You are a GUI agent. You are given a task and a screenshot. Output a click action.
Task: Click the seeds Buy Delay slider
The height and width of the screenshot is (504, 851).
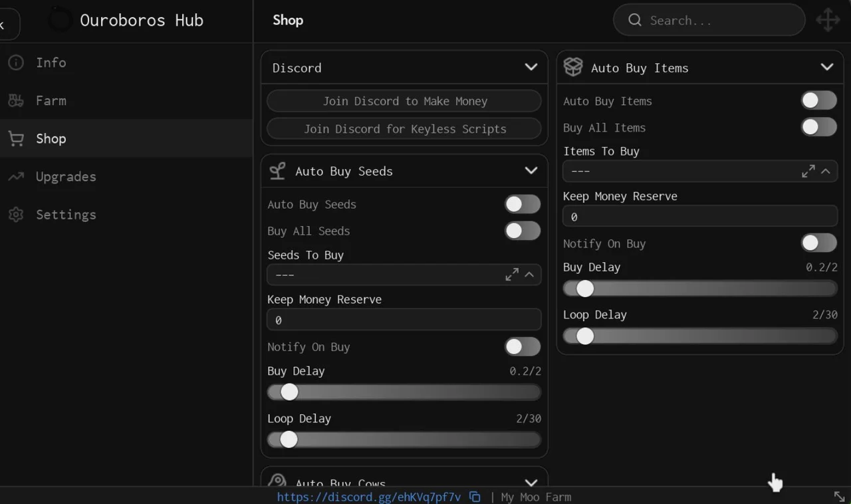pyautogui.click(x=404, y=392)
